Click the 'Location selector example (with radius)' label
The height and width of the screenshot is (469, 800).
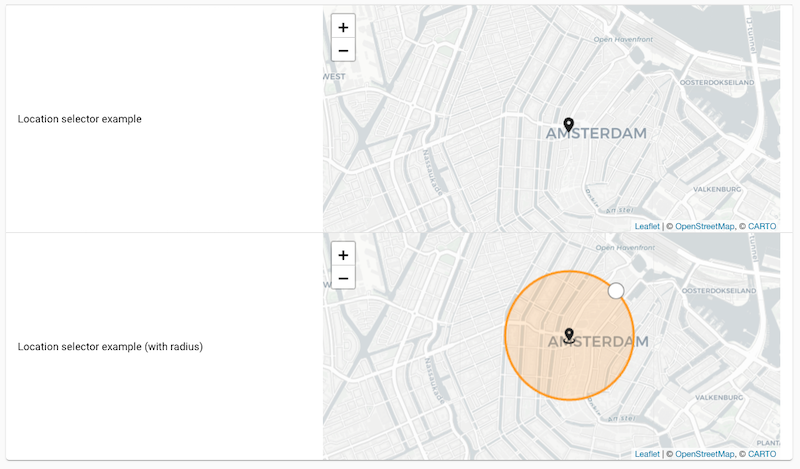coord(110,347)
